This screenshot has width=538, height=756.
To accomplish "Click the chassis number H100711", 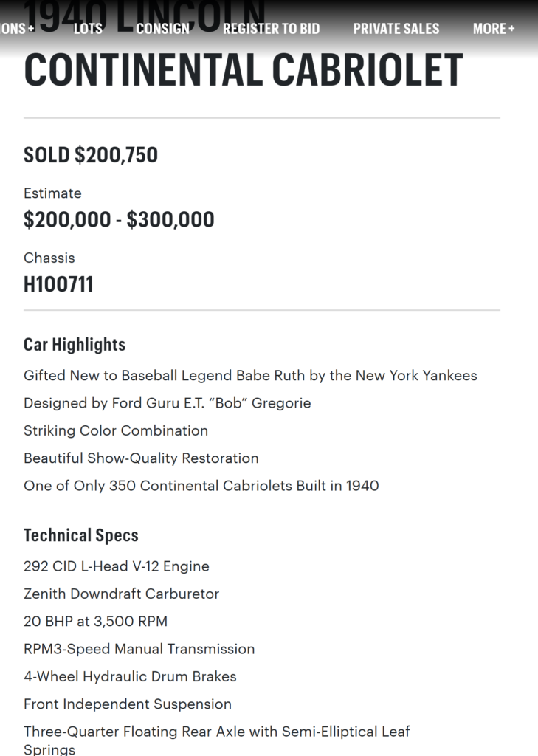I will click(58, 285).
